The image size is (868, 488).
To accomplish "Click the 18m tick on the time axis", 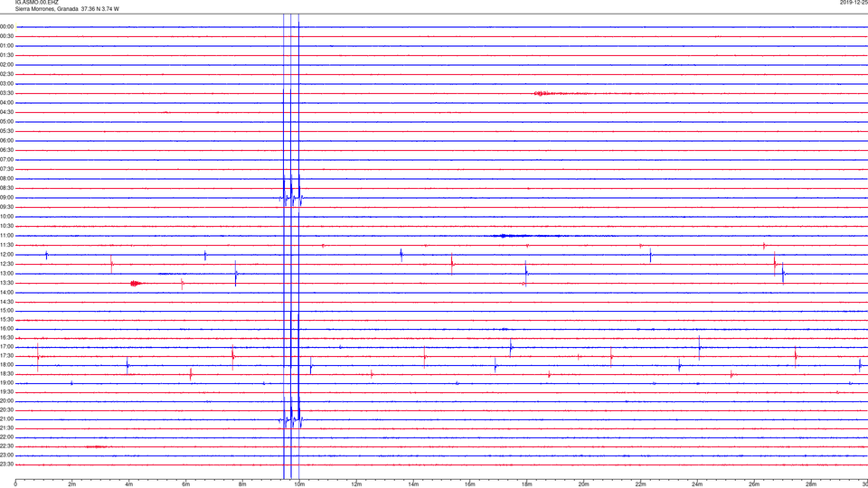I will coord(526,484).
